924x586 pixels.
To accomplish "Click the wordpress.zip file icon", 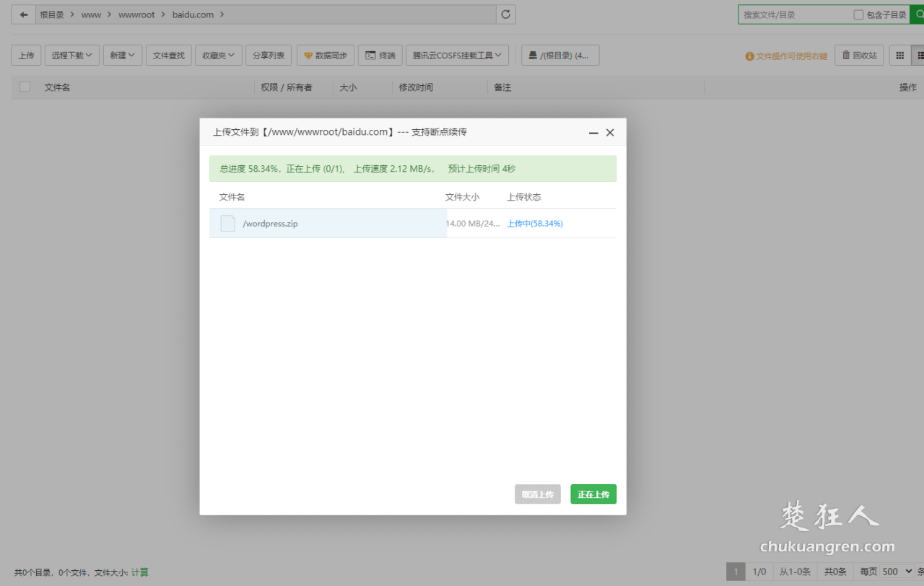I will click(227, 224).
